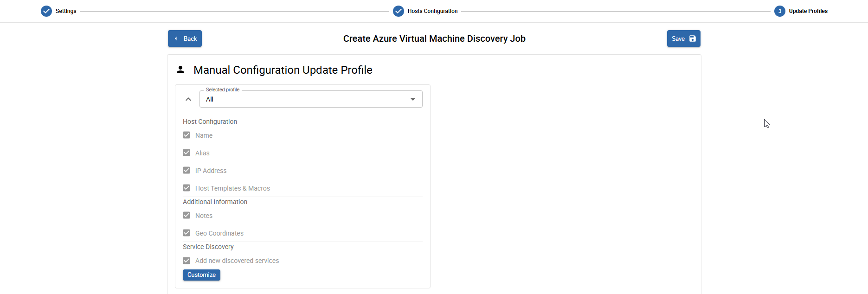Toggle the Notes checkbox
This screenshot has height=294, width=868.
[x=186, y=215]
